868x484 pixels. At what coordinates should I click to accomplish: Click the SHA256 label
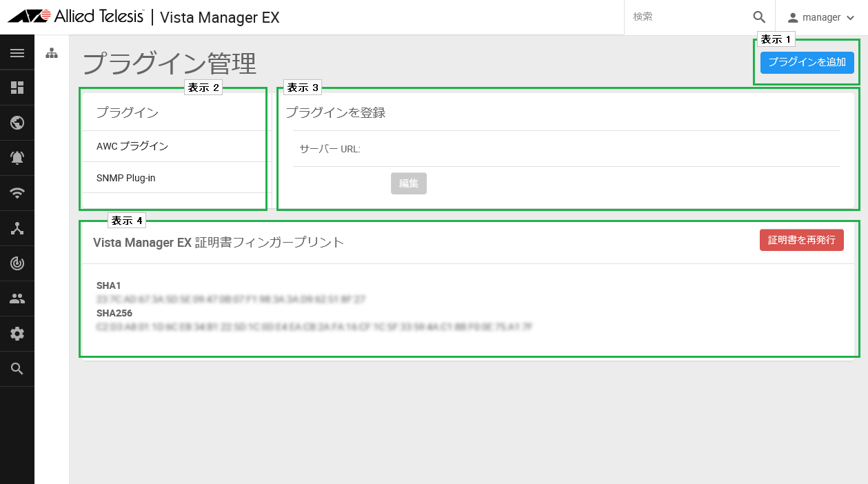coord(114,313)
